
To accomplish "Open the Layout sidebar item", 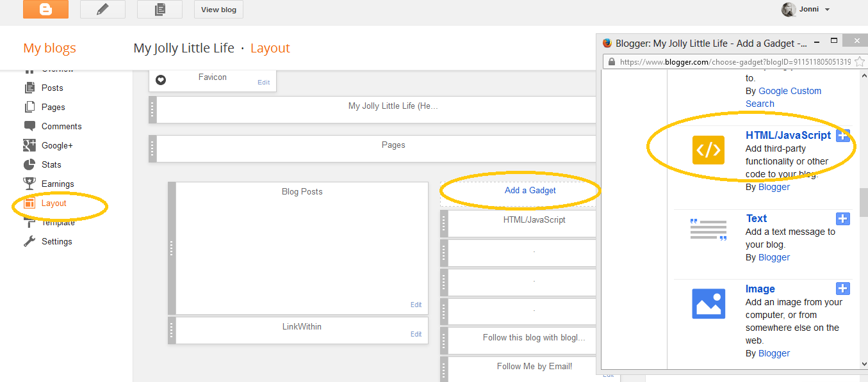I will pyautogui.click(x=54, y=203).
